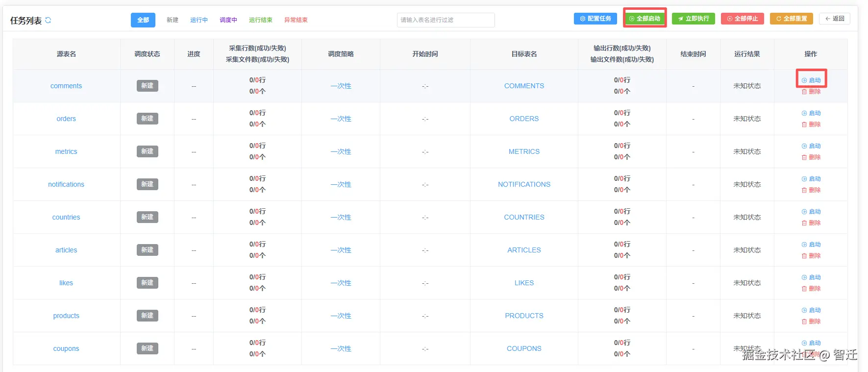868x372 pixels.
Task: Delete the articles task
Action: [x=811, y=256]
